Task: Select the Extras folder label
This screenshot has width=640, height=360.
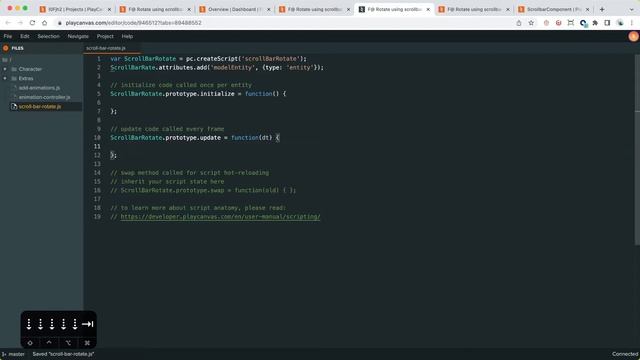Action: coord(26,78)
